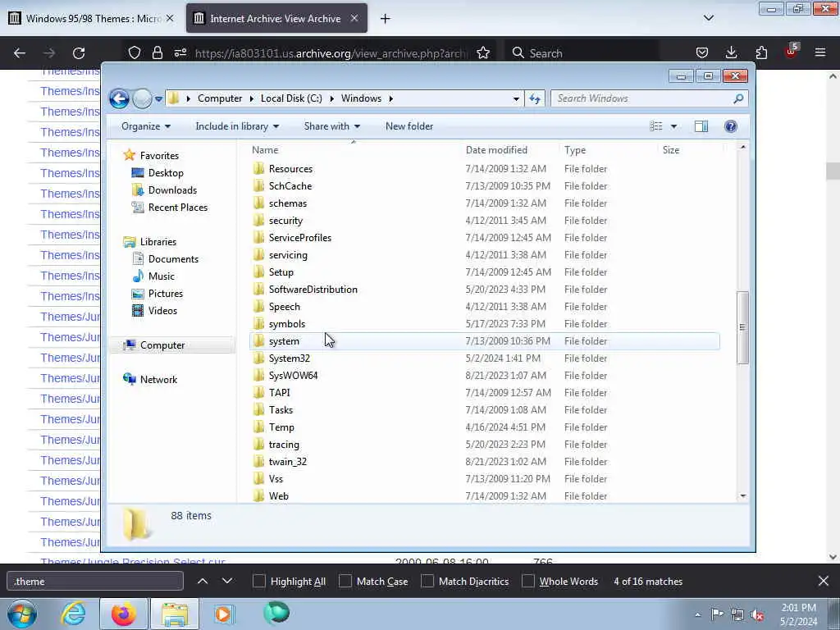Switch to Windows 95/98 Themes tab
The width and height of the screenshot is (840, 630).
92,19
